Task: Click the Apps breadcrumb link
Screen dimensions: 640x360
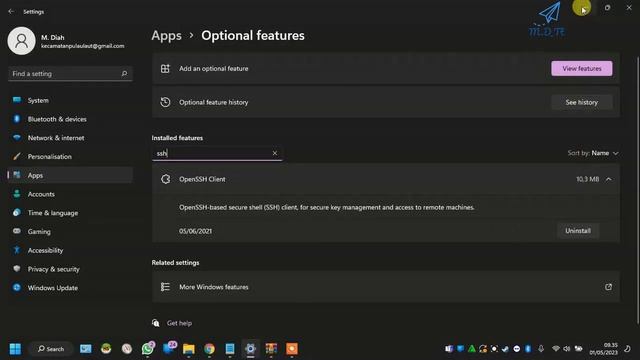Action: pyautogui.click(x=167, y=36)
